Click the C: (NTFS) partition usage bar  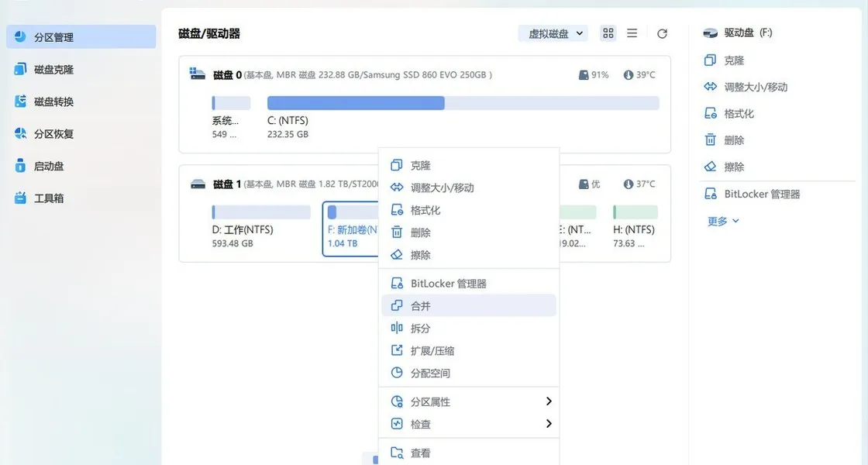tap(463, 103)
